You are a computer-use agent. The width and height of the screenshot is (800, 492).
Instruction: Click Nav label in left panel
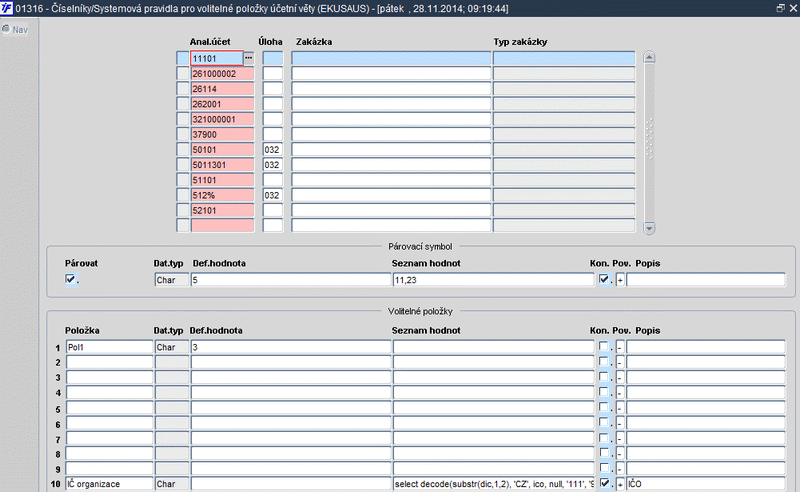point(20,30)
